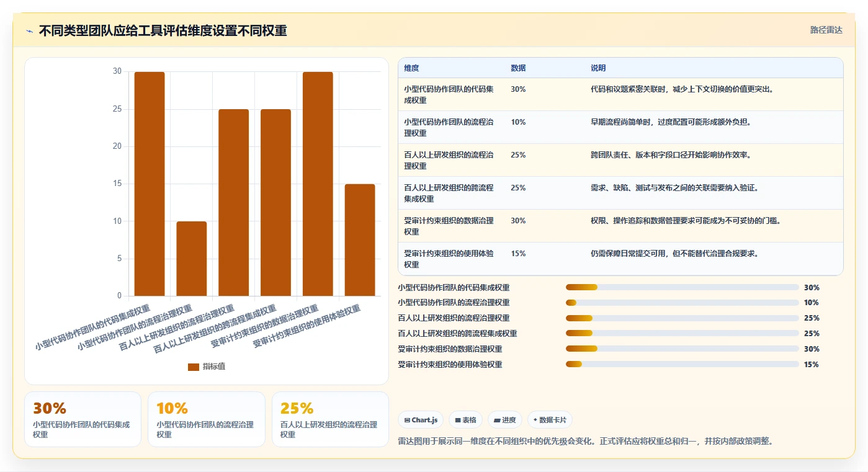Click the 10% value beside the progress bars
The height and width of the screenshot is (472, 868).
coord(811,303)
